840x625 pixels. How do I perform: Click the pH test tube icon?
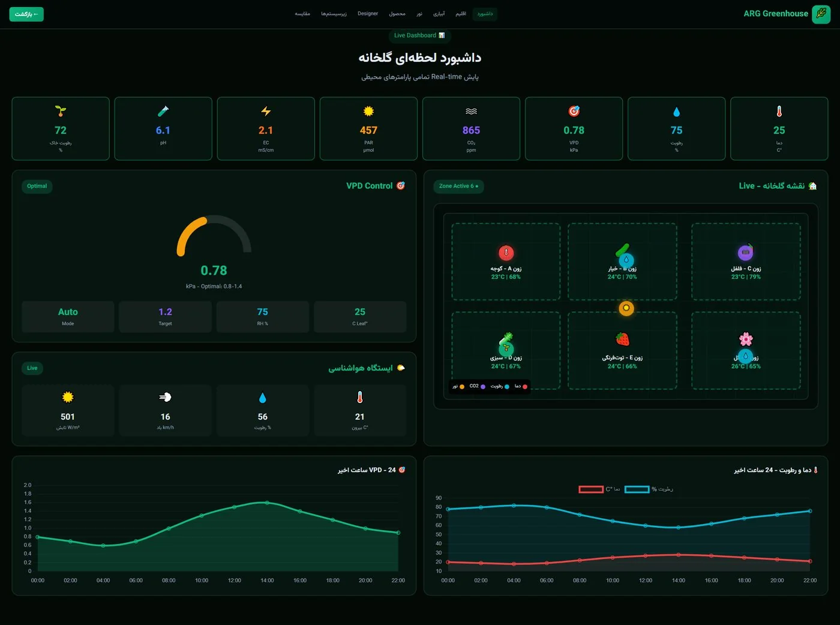tap(163, 111)
